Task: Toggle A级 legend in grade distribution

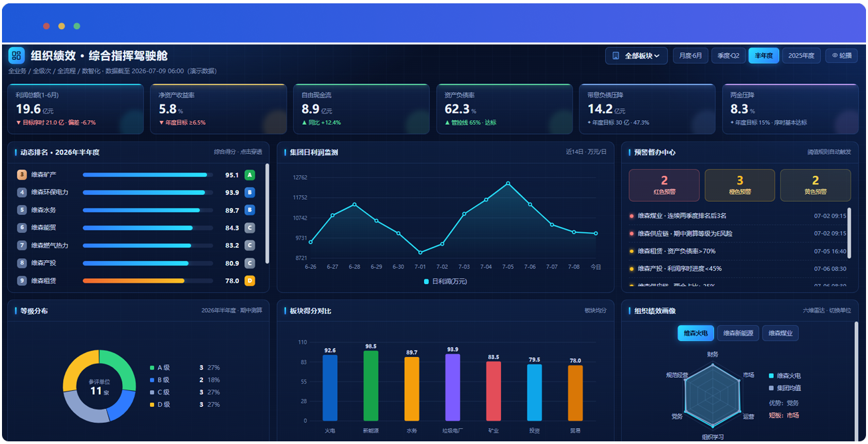Action: pos(161,368)
